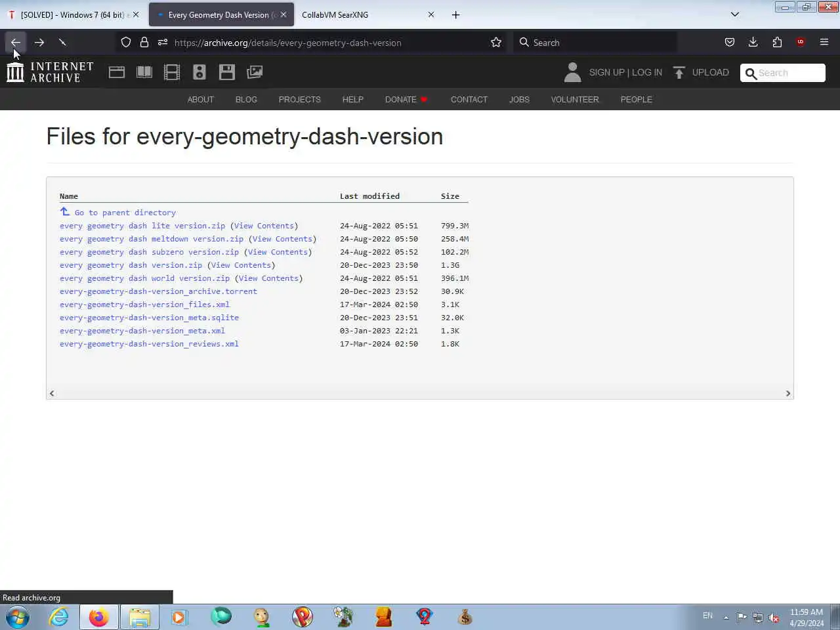Open the Firefox downloads panel
Viewport: 840px width, 630px height.
click(753, 43)
